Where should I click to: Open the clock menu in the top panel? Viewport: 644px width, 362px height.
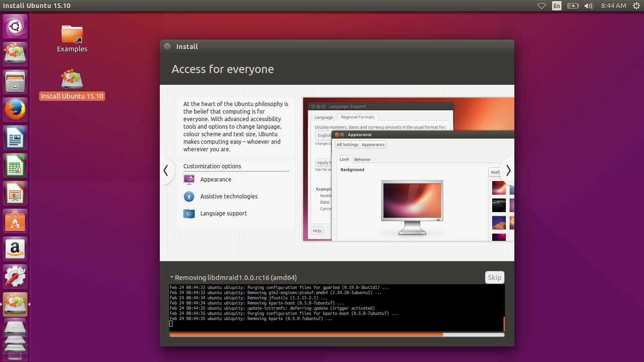click(x=613, y=6)
